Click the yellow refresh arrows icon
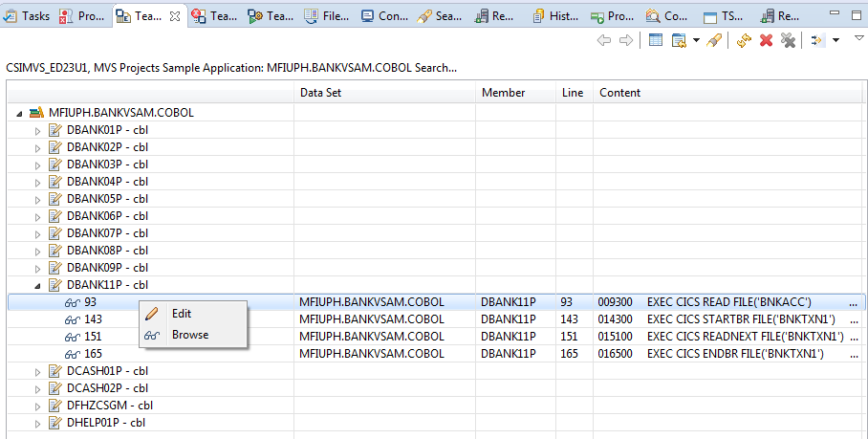This screenshot has height=439, width=868. pyautogui.click(x=744, y=40)
